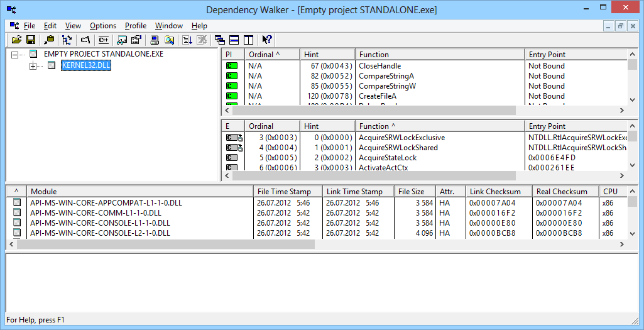Activate context help arrow-question icon
The image size is (644, 330).
tap(267, 40)
